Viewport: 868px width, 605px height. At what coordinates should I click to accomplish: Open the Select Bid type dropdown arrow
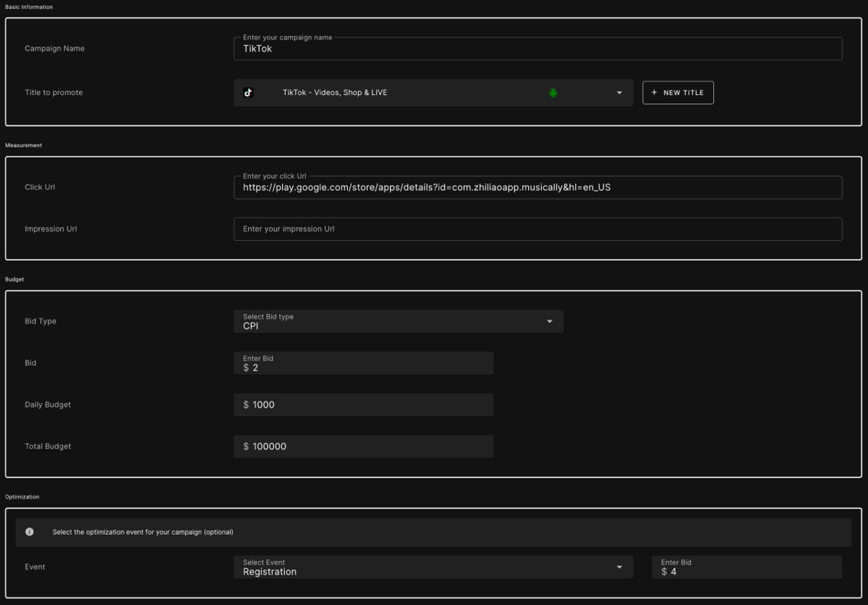coord(550,321)
